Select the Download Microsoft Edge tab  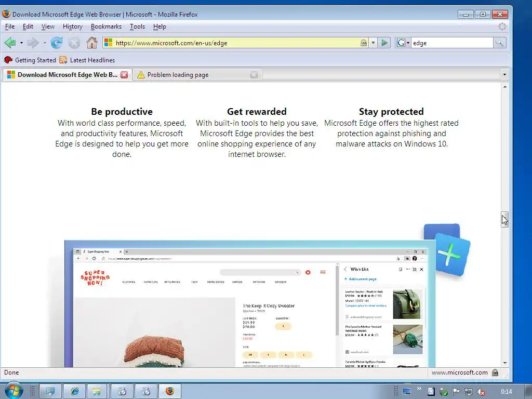[x=67, y=75]
